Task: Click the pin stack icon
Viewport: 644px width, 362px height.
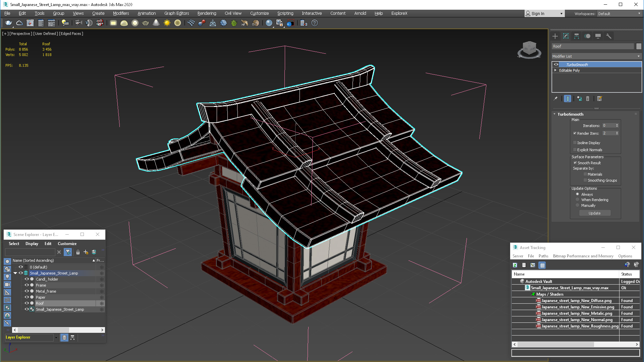Action: coord(555,99)
